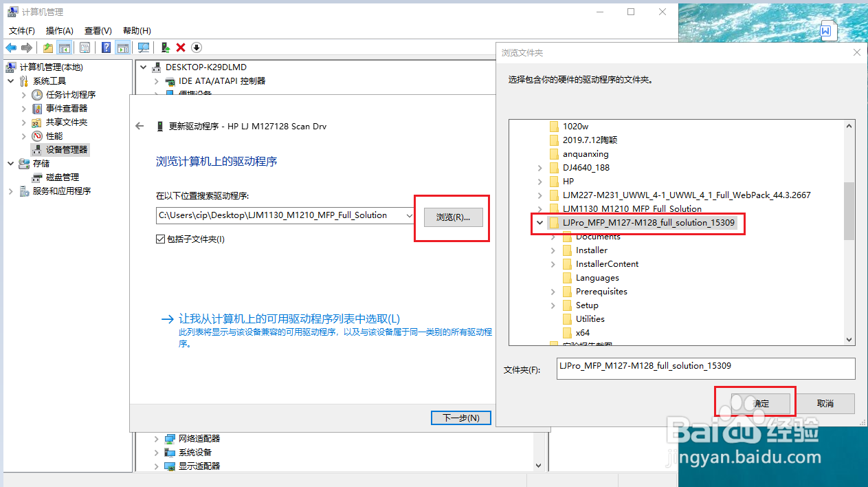Viewport: 868px width, 487px height.
Task: Toggle the Show/Hide Action Pane toolbar icon
Action: (122, 47)
